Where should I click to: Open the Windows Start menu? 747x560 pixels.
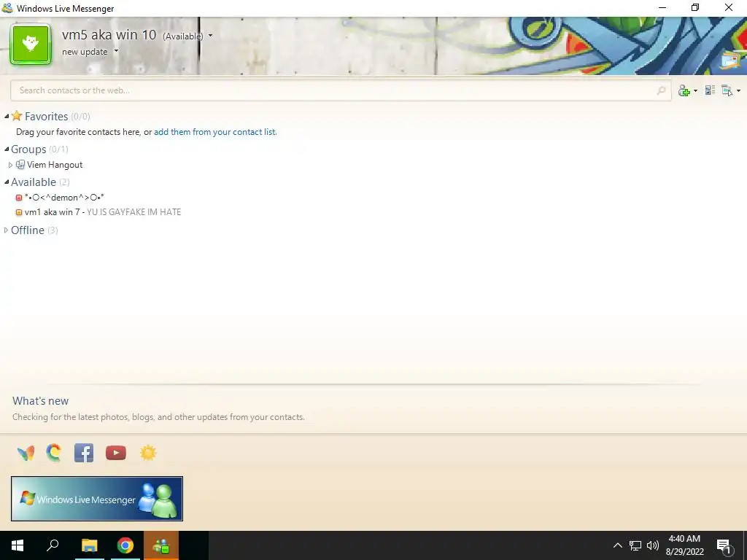pyautogui.click(x=18, y=545)
